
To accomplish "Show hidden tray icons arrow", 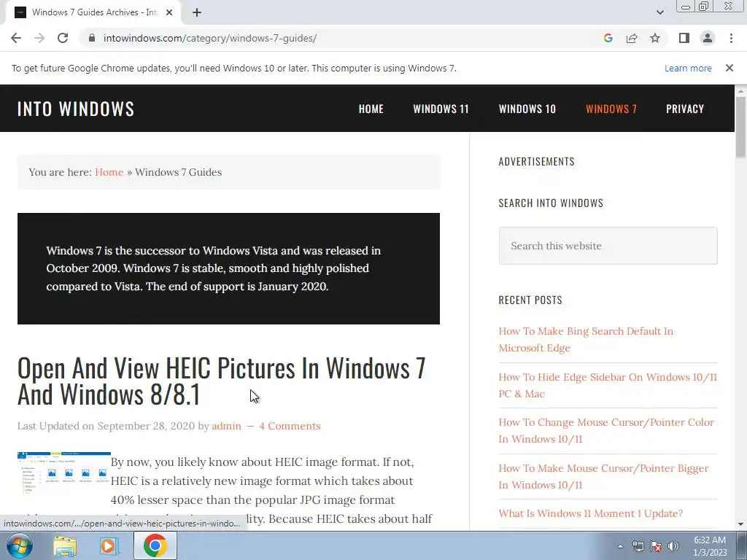I will 620,546.
